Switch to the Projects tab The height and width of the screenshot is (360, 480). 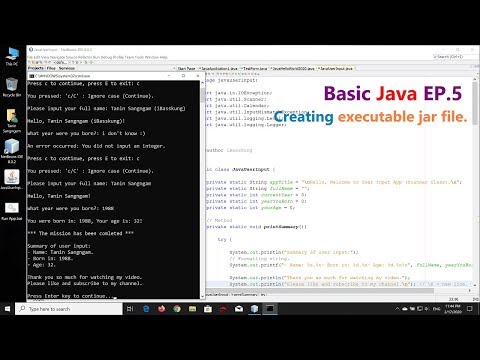click(36, 68)
